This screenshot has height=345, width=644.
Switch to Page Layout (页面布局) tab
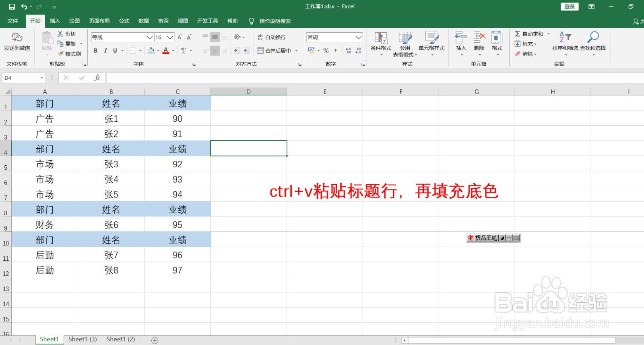[x=99, y=21]
